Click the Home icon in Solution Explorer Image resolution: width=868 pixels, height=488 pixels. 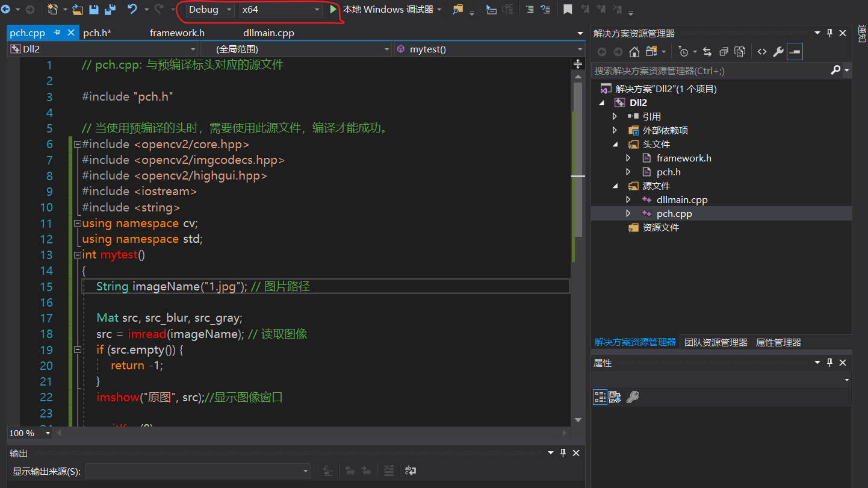pos(634,52)
